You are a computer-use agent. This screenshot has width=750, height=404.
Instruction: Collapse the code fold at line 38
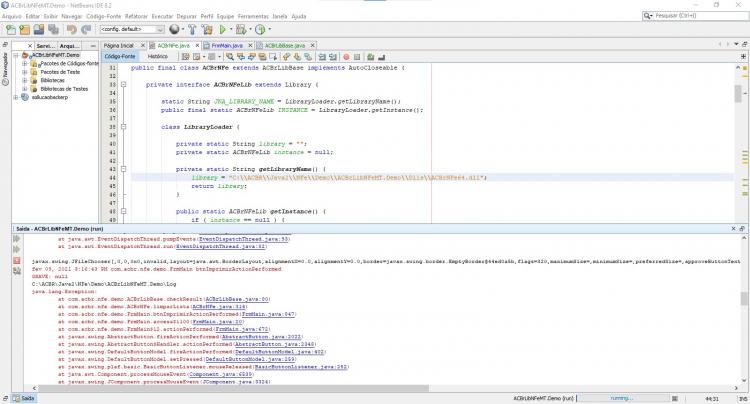(123, 127)
